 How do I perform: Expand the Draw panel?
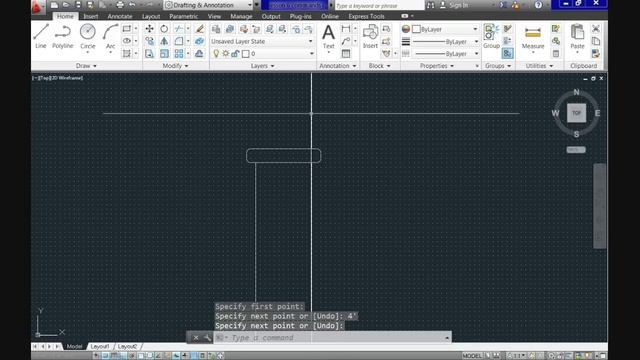point(86,66)
